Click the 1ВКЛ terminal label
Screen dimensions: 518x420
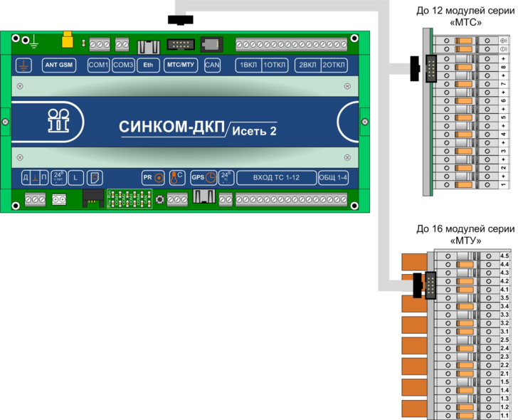[x=248, y=65]
